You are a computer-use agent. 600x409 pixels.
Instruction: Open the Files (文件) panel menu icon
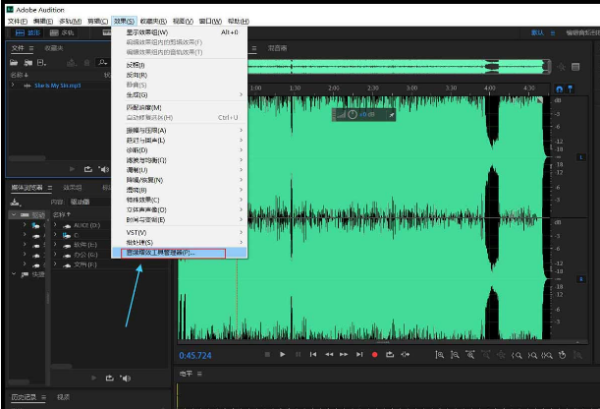point(31,48)
